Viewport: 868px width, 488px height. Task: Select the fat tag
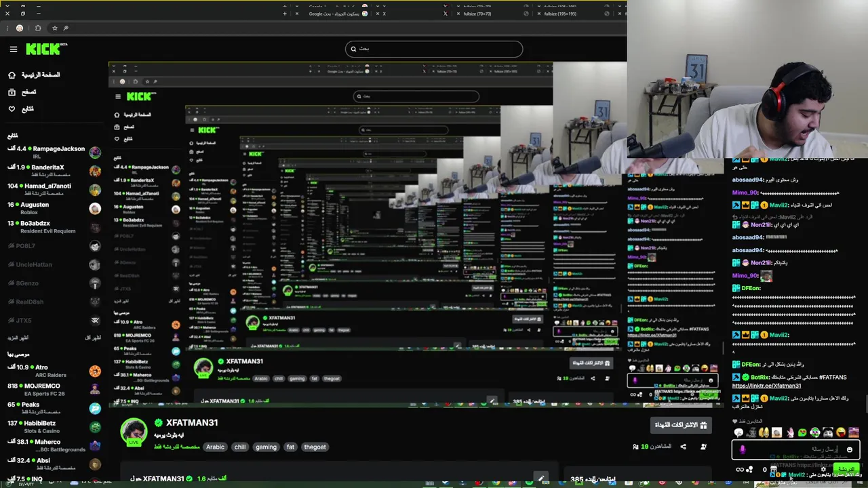pyautogui.click(x=290, y=447)
